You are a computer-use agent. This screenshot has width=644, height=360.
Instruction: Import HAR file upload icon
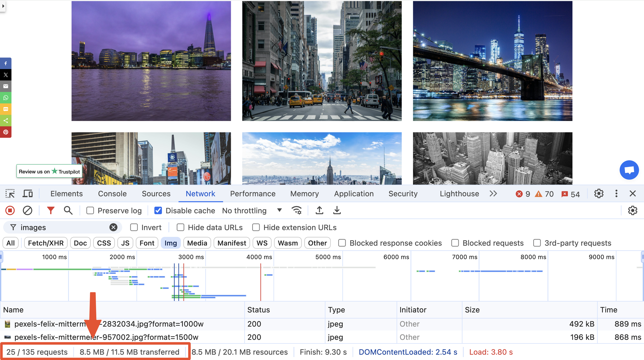(x=319, y=211)
